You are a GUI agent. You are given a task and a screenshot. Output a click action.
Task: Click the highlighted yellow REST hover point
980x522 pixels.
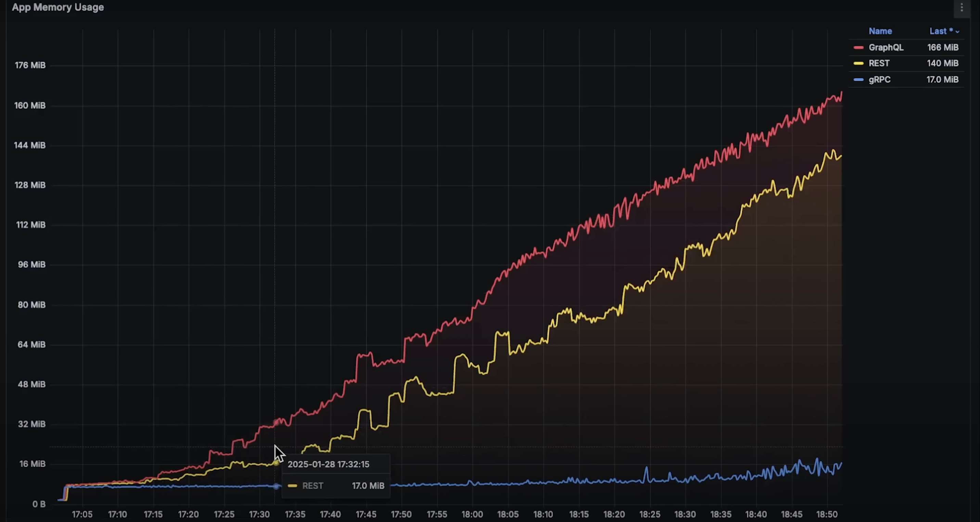tap(276, 463)
